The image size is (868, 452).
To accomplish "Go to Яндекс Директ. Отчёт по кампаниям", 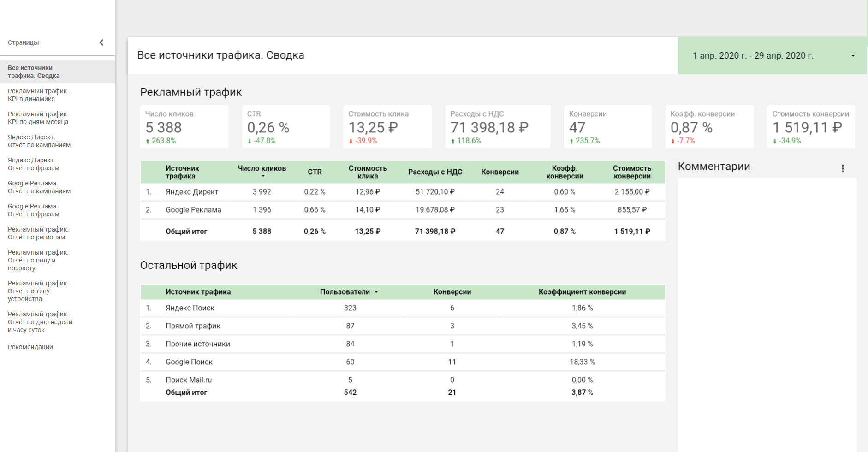I will click(x=39, y=141).
